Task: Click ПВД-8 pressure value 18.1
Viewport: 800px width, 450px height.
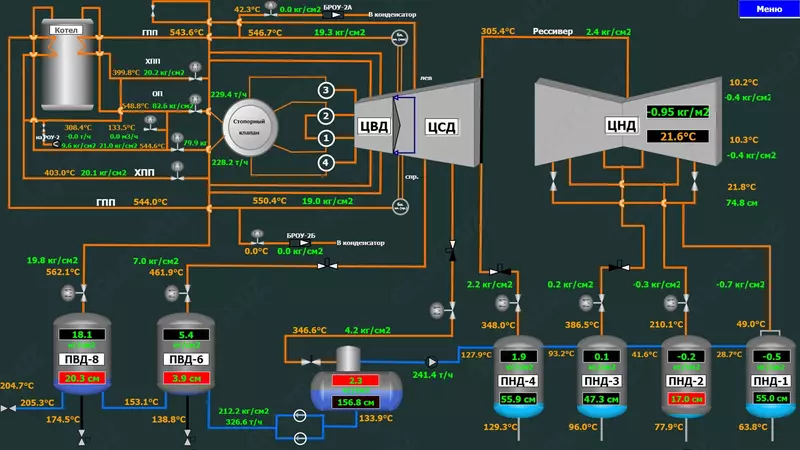Action: (82, 335)
